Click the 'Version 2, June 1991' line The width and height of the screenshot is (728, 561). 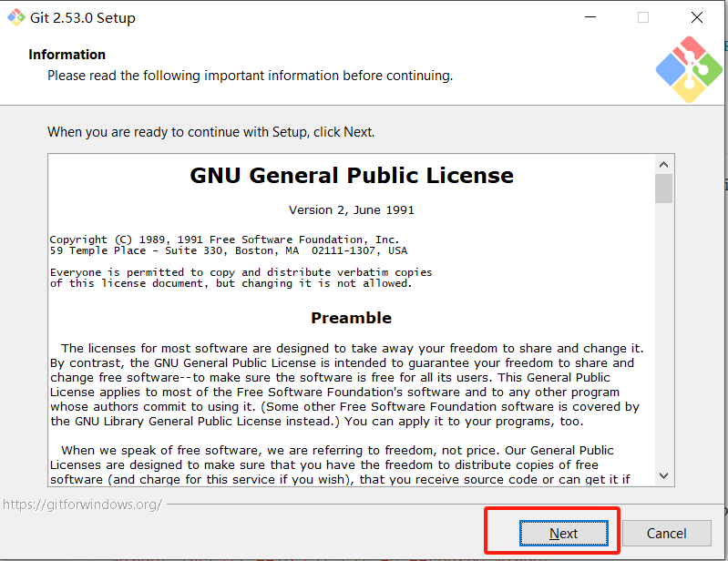point(352,210)
